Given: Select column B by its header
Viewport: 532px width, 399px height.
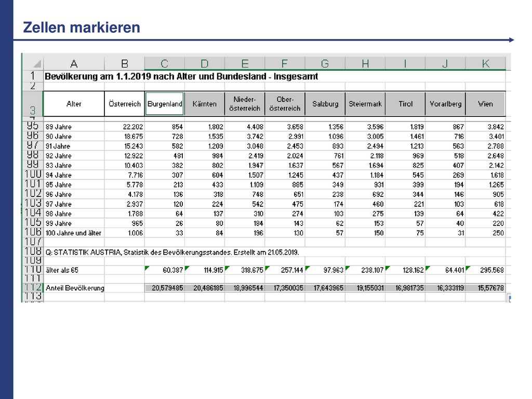Looking at the screenshot, I should pos(125,63).
